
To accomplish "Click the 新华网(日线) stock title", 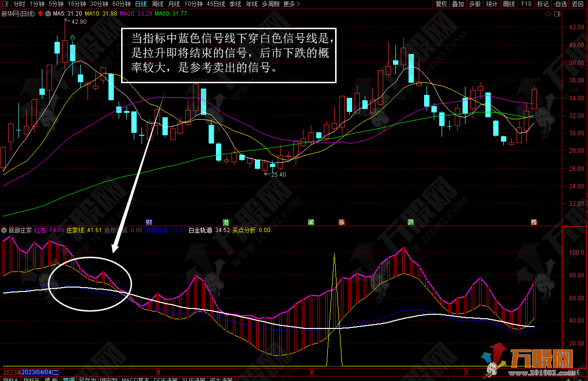I will 18,14.
